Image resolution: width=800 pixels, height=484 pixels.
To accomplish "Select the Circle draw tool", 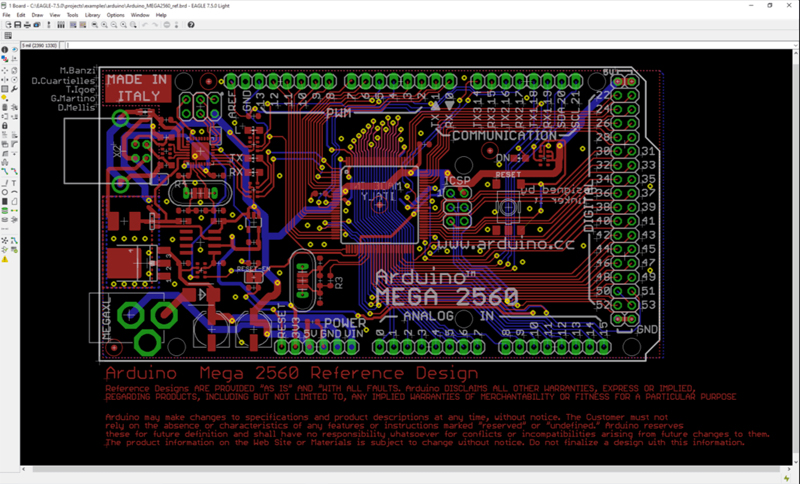I will click(x=5, y=192).
